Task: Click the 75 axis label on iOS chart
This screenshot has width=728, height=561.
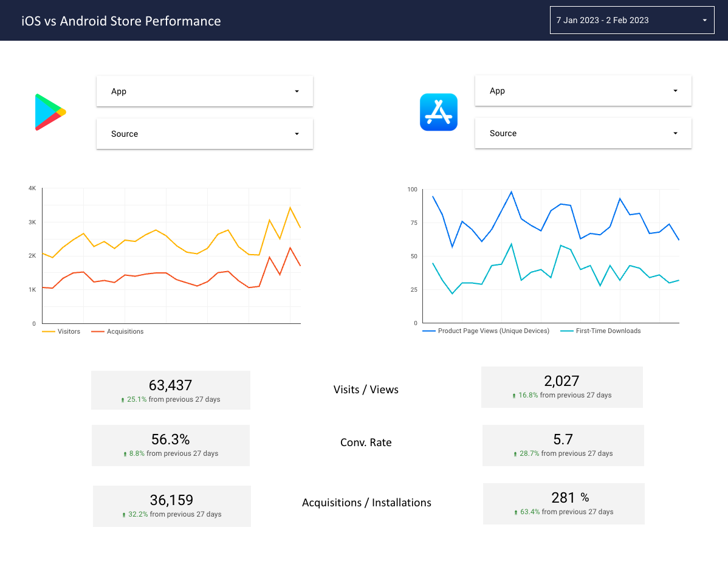Action: click(x=414, y=223)
